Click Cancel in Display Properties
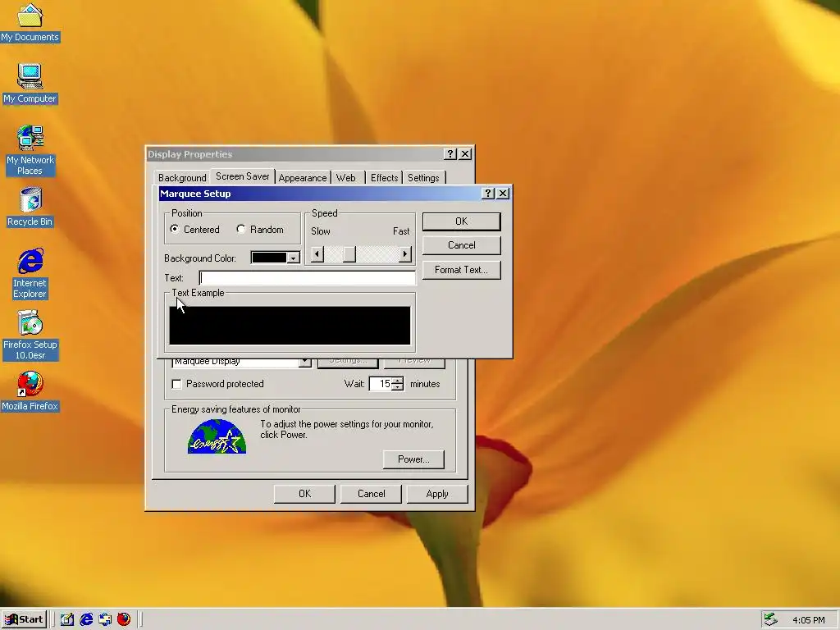Screen dimensions: 840x630 [371, 494]
